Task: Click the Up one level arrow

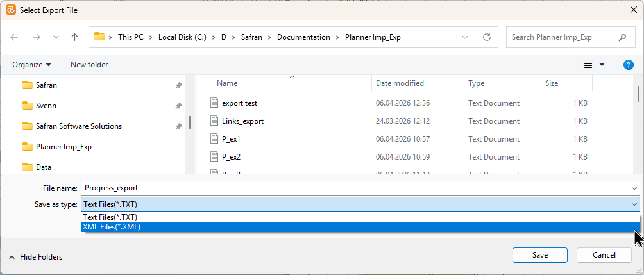Action: (x=74, y=37)
